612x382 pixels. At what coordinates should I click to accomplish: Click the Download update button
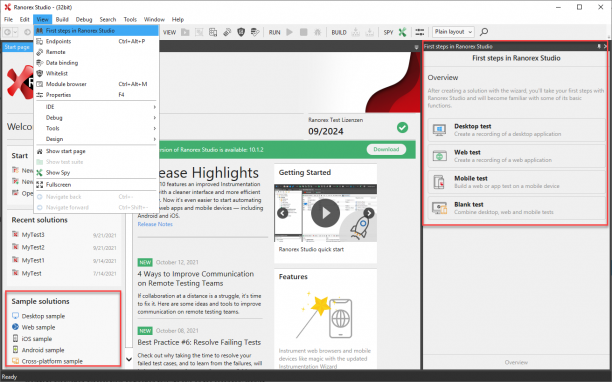[x=386, y=149]
